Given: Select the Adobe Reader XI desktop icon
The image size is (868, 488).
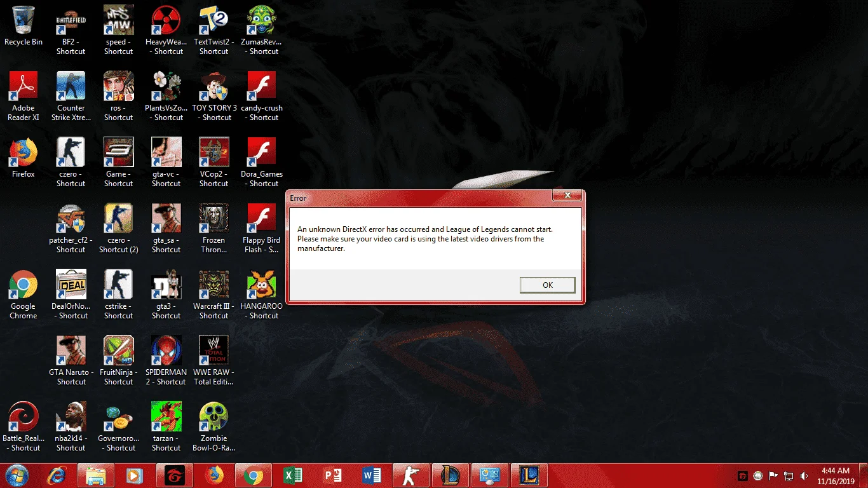Looking at the screenshot, I should [x=24, y=97].
